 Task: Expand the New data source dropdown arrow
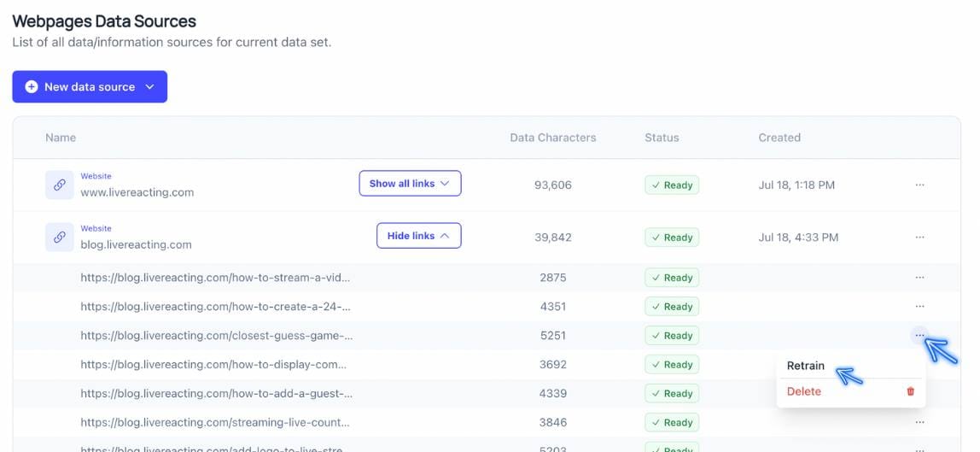click(149, 87)
